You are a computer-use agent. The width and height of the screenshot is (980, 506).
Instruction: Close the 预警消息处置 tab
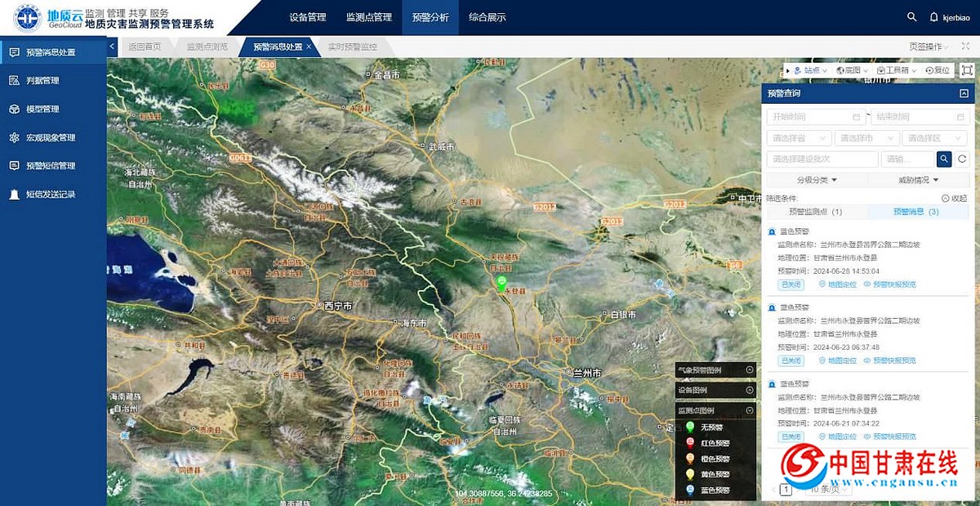(x=309, y=47)
